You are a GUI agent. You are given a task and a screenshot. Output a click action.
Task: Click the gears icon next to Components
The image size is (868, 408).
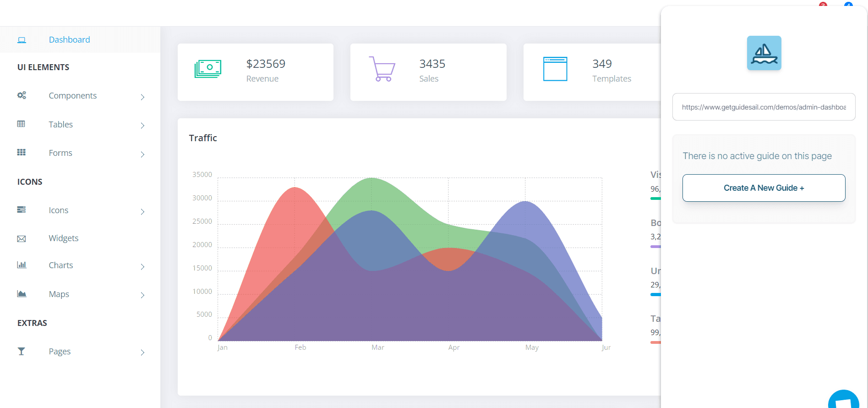coord(22,95)
